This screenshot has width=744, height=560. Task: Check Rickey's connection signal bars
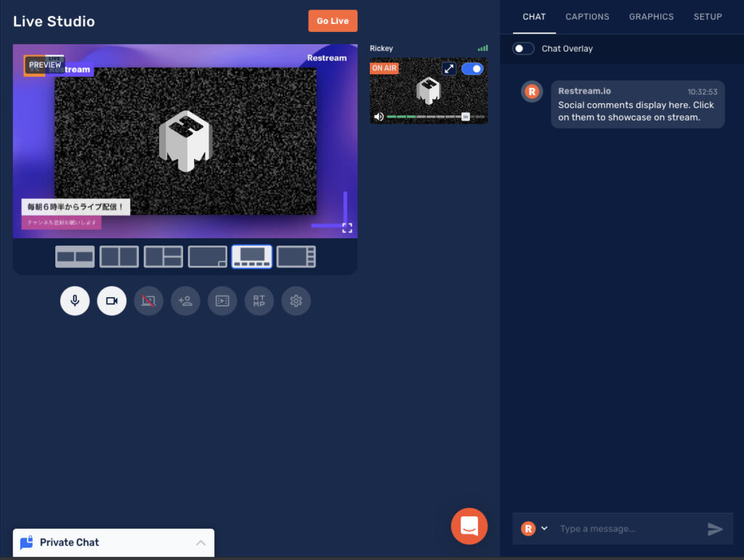pos(482,48)
